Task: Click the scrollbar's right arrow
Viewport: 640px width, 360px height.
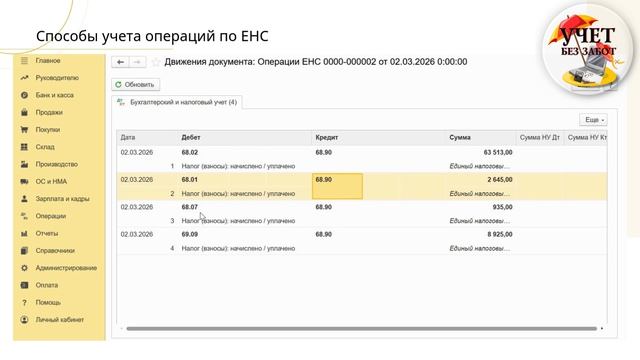Action: pyautogui.click(x=602, y=329)
